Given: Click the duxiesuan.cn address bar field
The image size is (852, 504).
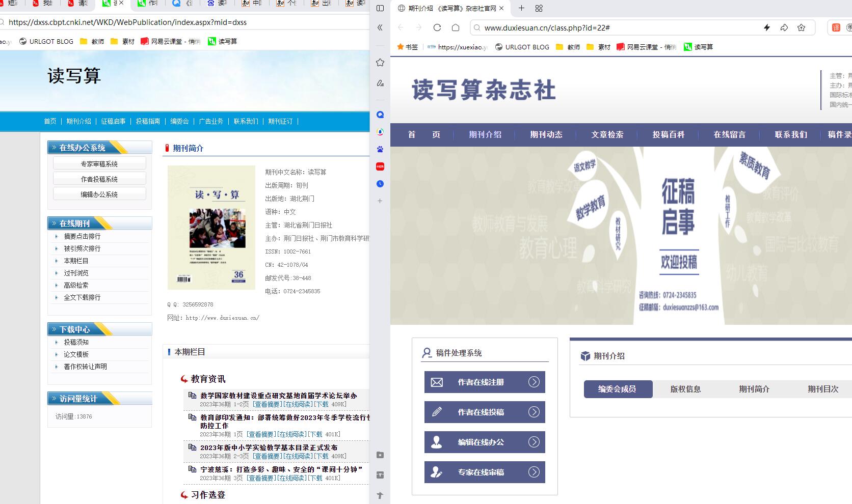Looking at the screenshot, I should coord(611,27).
